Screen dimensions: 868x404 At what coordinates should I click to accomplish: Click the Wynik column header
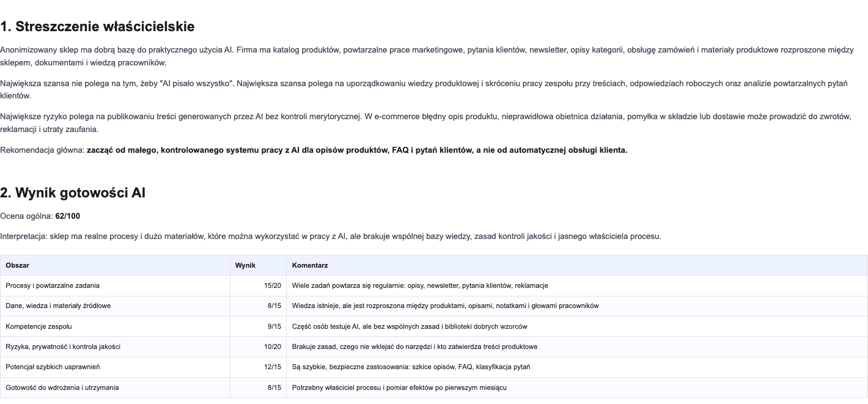pos(258,265)
